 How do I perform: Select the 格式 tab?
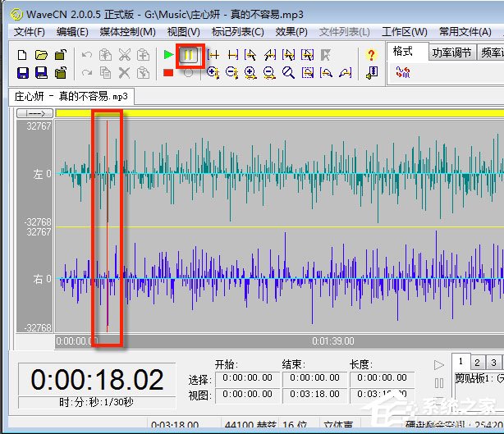point(404,52)
